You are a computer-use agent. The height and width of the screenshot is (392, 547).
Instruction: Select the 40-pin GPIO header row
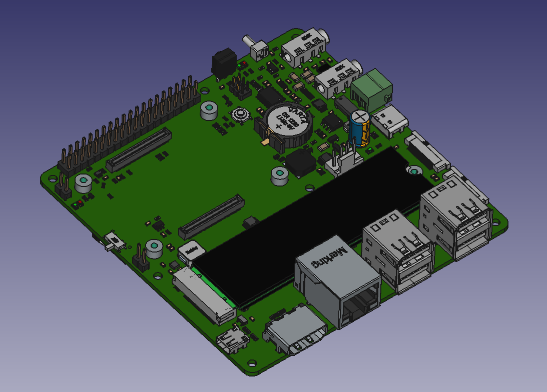pos(129,125)
